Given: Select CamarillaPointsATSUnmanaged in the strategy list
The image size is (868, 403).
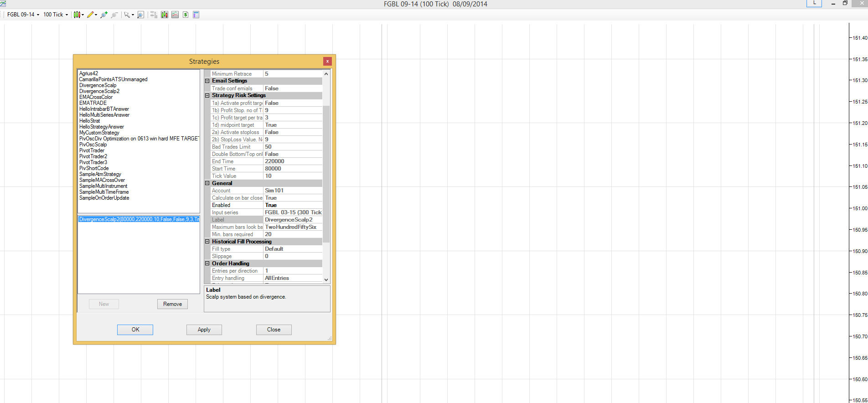Looking at the screenshot, I should [x=114, y=79].
